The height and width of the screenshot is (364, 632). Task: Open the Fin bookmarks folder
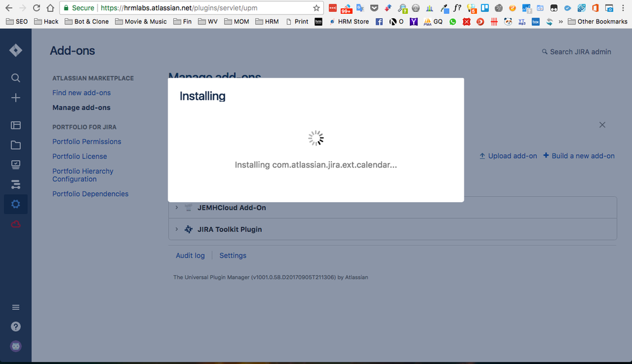[x=183, y=21]
